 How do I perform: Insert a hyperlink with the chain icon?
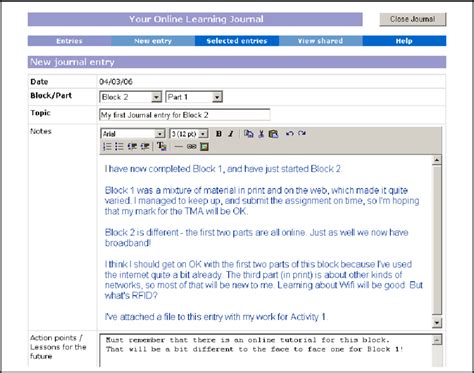pyautogui.click(x=191, y=146)
